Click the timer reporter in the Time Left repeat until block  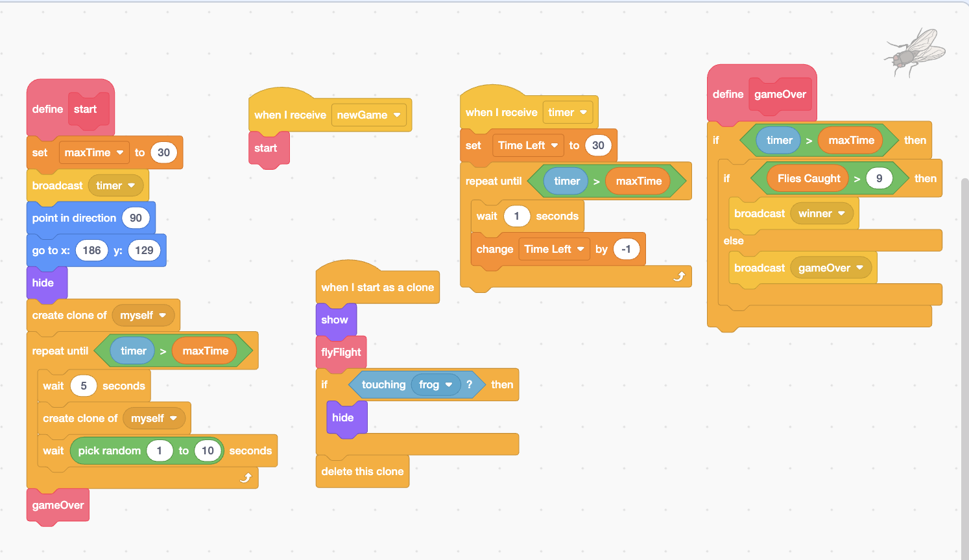[566, 181]
